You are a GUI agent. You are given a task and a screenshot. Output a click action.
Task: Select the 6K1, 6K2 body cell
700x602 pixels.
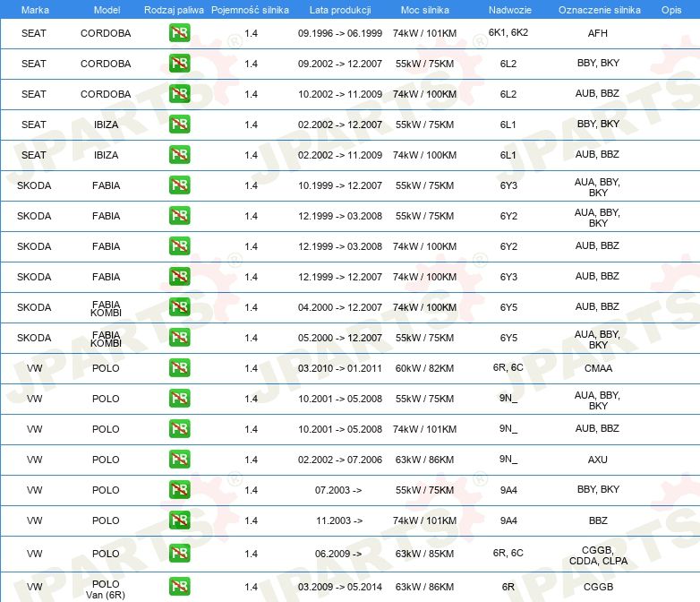(x=508, y=32)
